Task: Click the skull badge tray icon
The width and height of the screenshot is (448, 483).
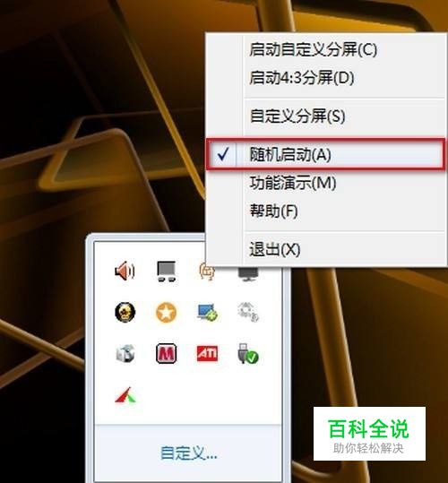Action: pos(125,313)
